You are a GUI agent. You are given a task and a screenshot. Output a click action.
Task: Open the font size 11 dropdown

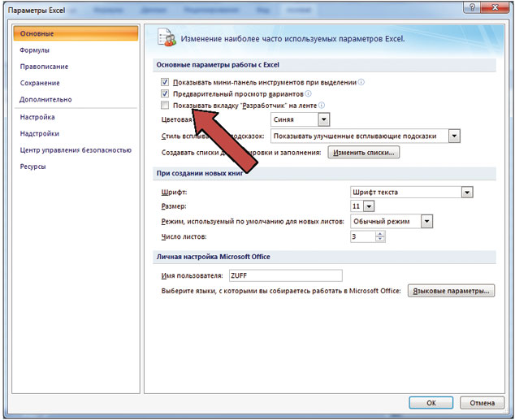[369, 206]
